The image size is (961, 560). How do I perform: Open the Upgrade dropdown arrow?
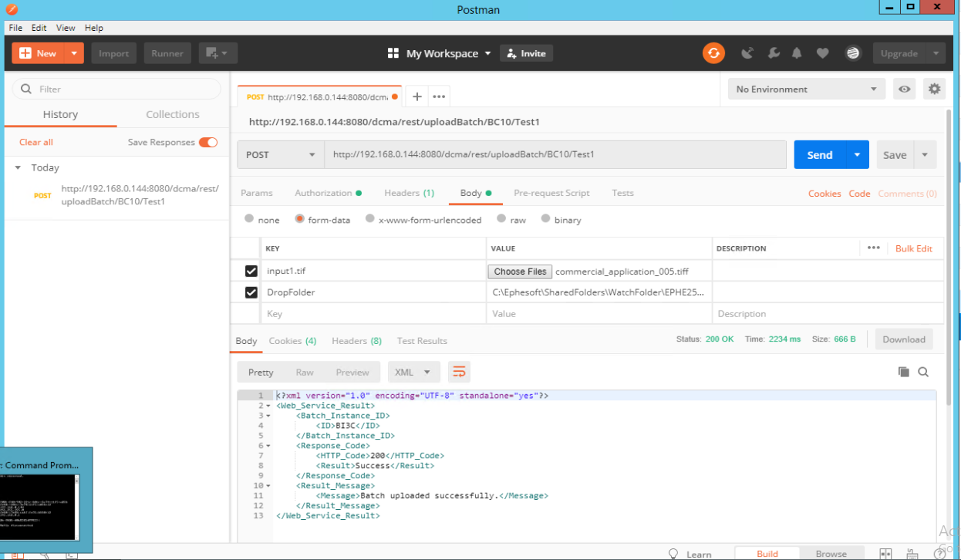click(936, 53)
